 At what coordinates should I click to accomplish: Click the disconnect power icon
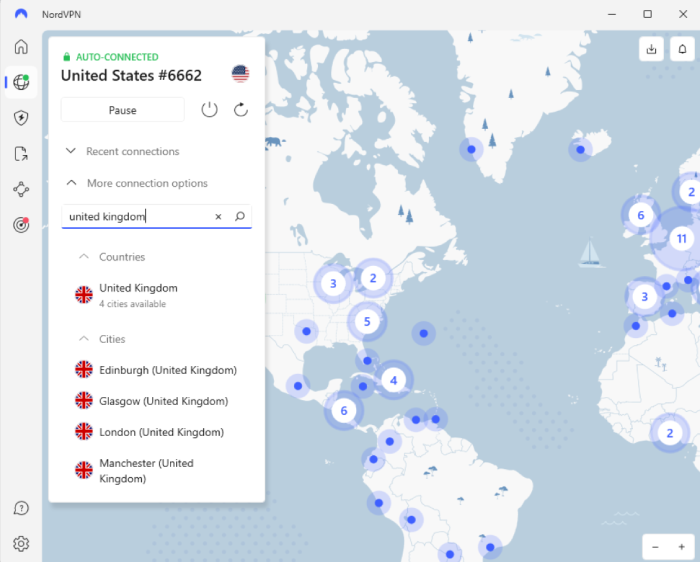click(209, 110)
